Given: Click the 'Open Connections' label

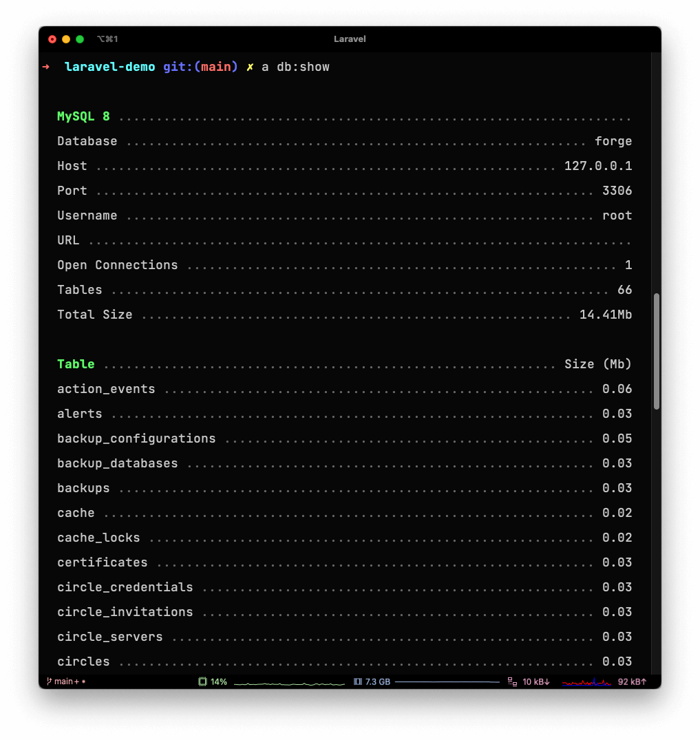Looking at the screenshot, I should (x=118, y=265).
